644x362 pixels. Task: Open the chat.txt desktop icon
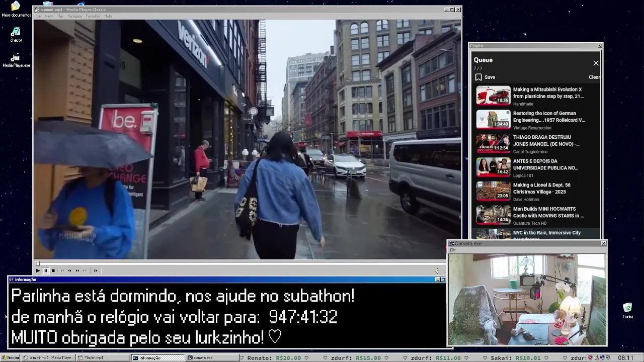[16, 34]
